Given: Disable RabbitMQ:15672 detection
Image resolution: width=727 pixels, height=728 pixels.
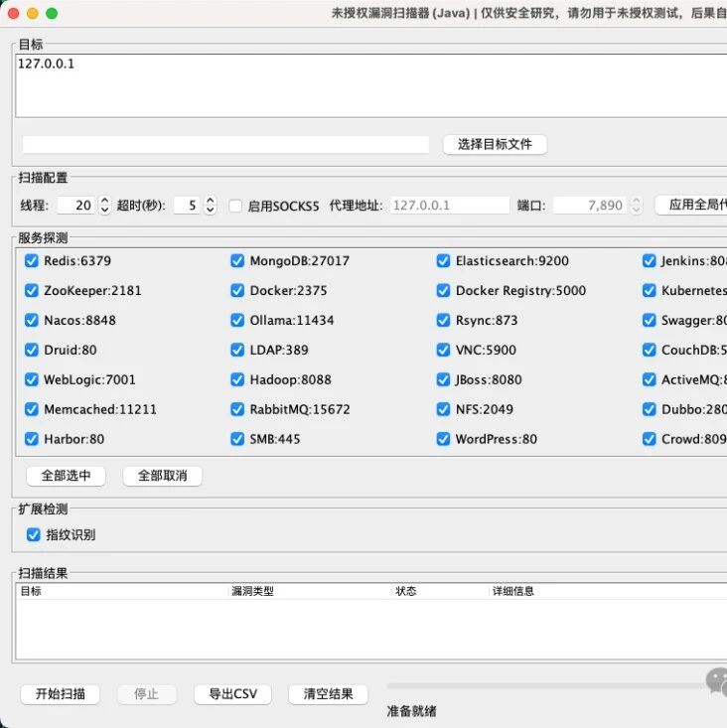Looking at the screenshot, I should tap(237, 409).
